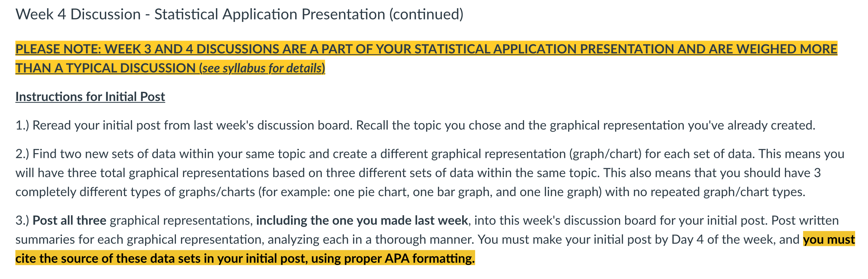Click 'WEIGHED MORE' in the highlighted notice

click(x=787, y=49)
